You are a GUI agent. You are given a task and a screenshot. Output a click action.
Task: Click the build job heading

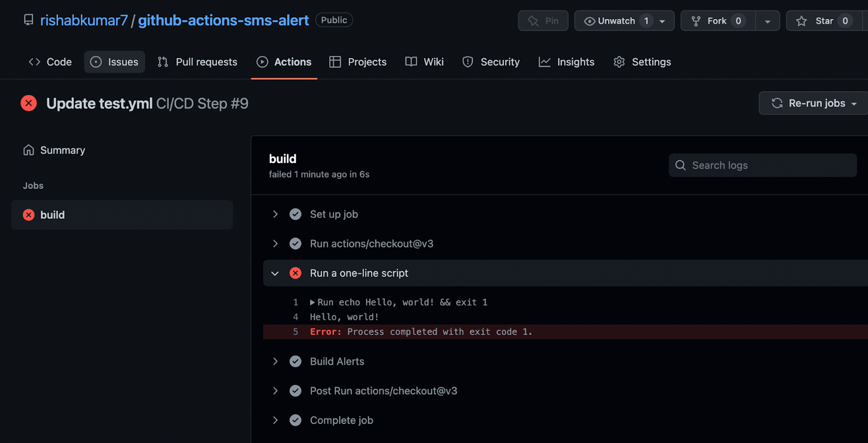(283, 159)
